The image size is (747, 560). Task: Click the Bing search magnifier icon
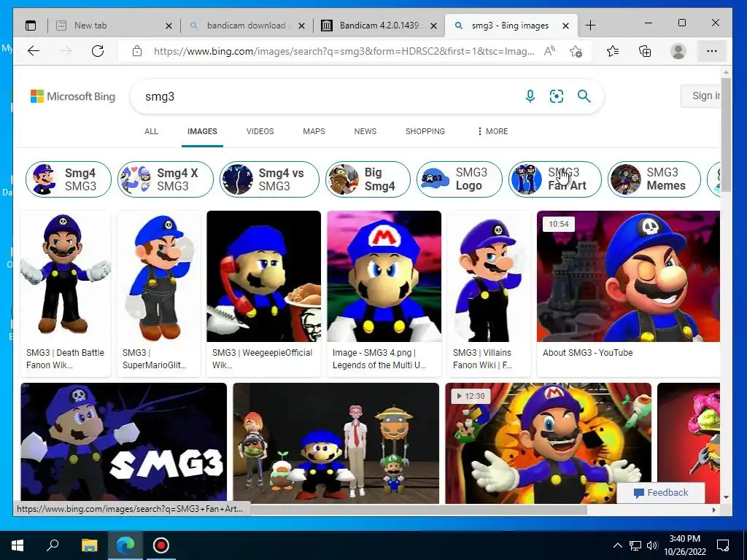tap(584, 96)
